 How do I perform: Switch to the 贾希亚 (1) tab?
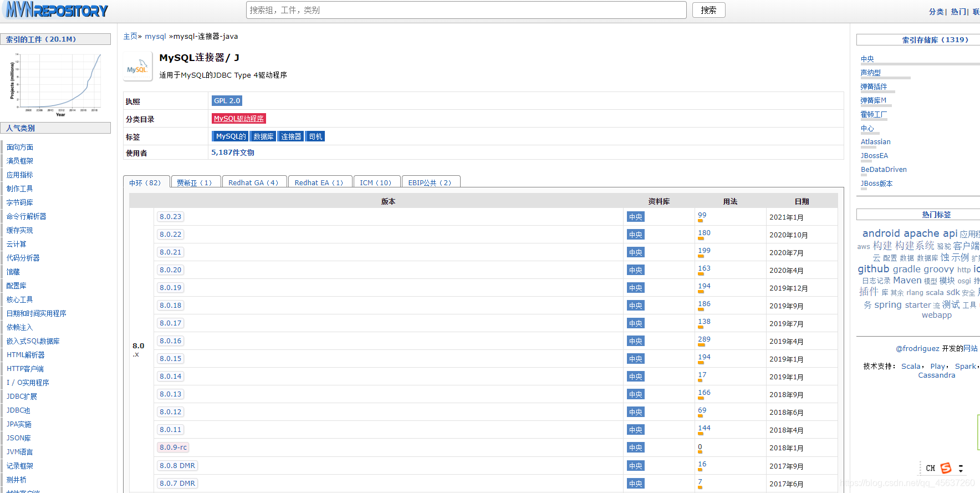coord(195,182)
